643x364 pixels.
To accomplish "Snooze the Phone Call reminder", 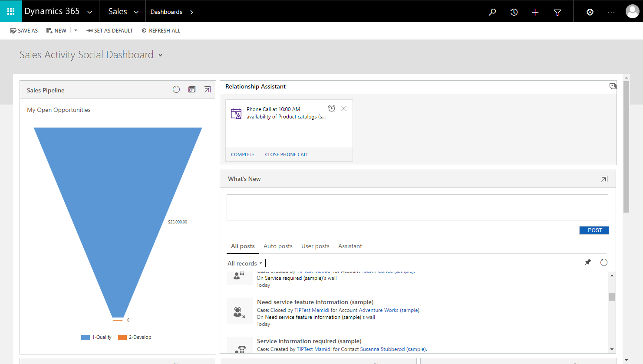I will coord(332,108).
